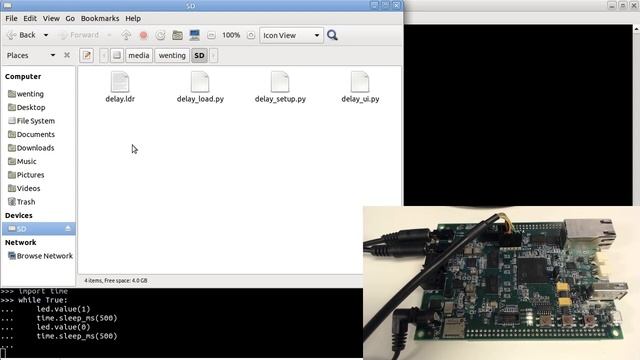The height and width of the screenshot is (360, 640).
Task: Expand the Back history dropdown arrow
Action: pyautogui.click(x=46, y=35)
